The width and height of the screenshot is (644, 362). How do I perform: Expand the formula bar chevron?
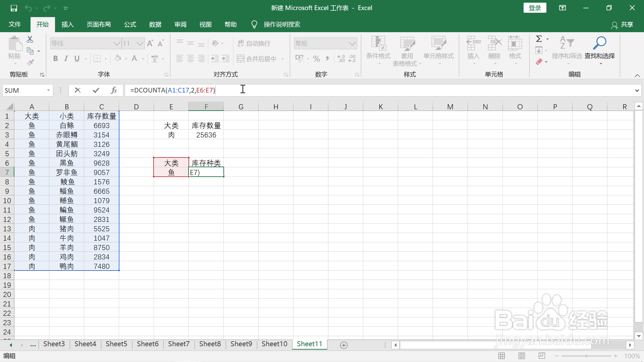[637, 90]
